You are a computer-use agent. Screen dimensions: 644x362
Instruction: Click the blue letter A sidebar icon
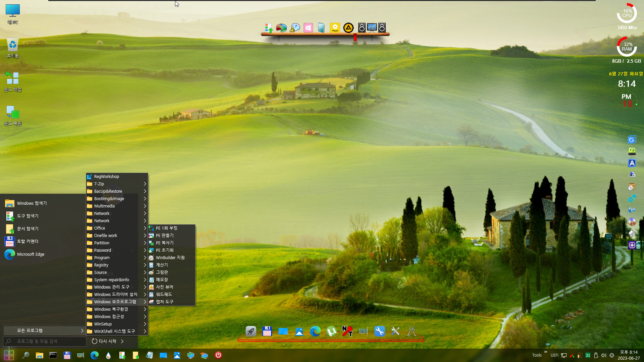632,163
